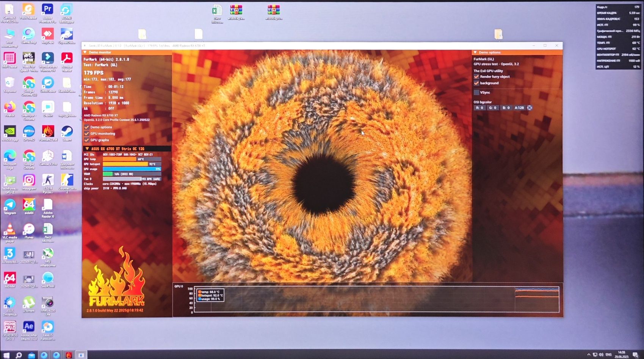Select the B: 0 OSI bgcolor field

(506, 108)
